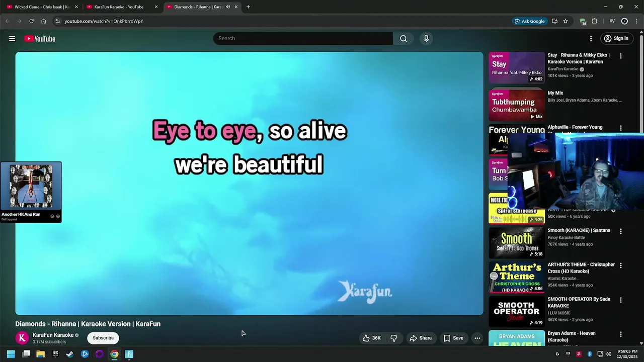Close the KaraFun Karaoke tab
Image resolution: width=644 pixels, height=362 pixels.
coord(156,7)
